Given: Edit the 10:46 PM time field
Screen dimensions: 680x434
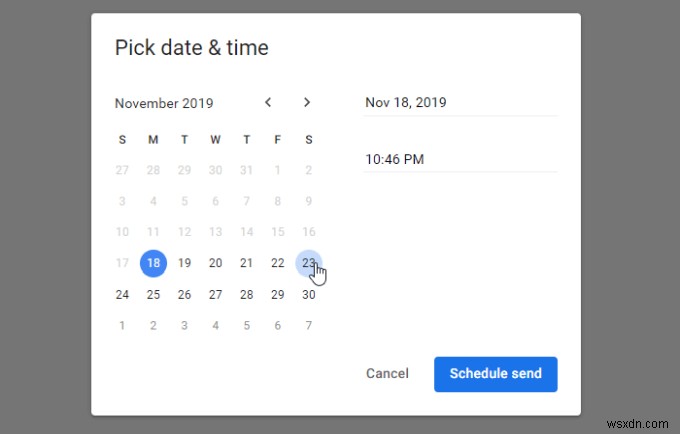Looking at the screenshot, I should [x=459, y=158].
